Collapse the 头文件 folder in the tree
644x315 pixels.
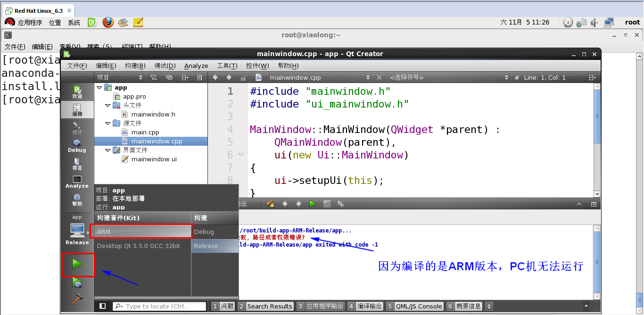click(107, 105)
